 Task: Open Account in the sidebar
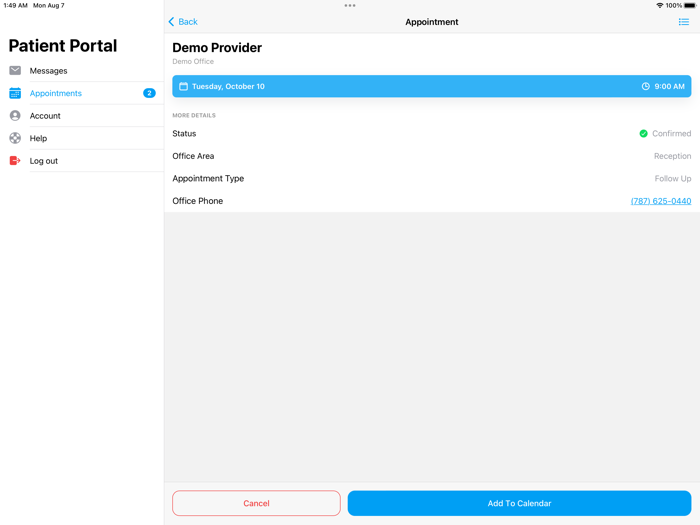(82, 116)
